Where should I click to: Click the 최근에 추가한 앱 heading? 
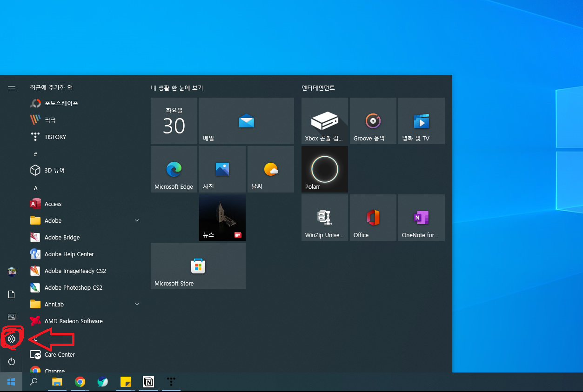point(51,87)
